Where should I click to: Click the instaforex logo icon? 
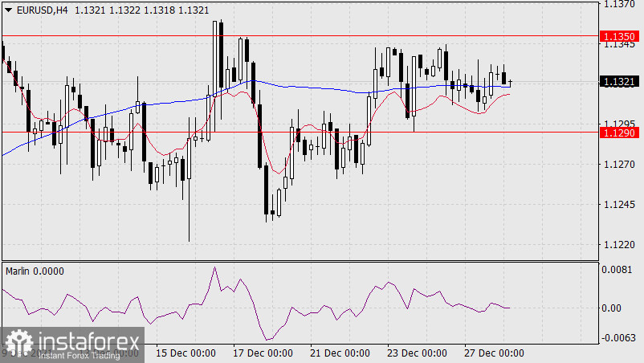point(19,343)
